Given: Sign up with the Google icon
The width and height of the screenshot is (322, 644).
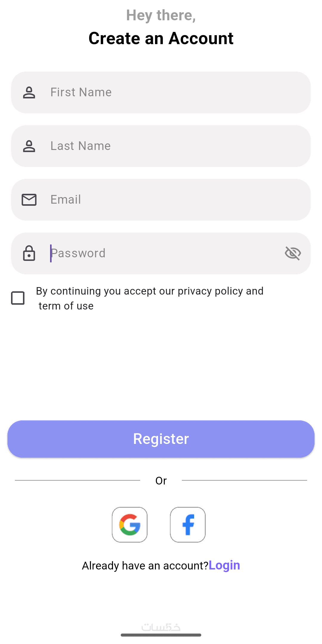Looking at the screenshot, I should pos(130,525).
